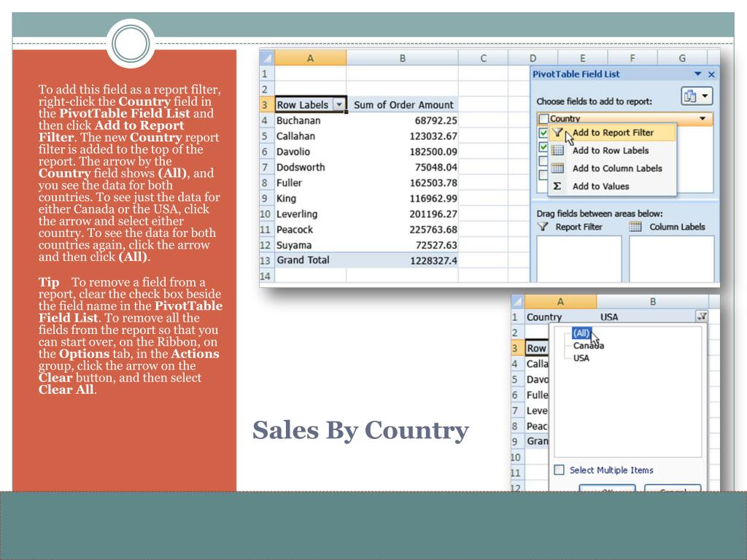Select column G header in the top worksheet

(682, 58)
